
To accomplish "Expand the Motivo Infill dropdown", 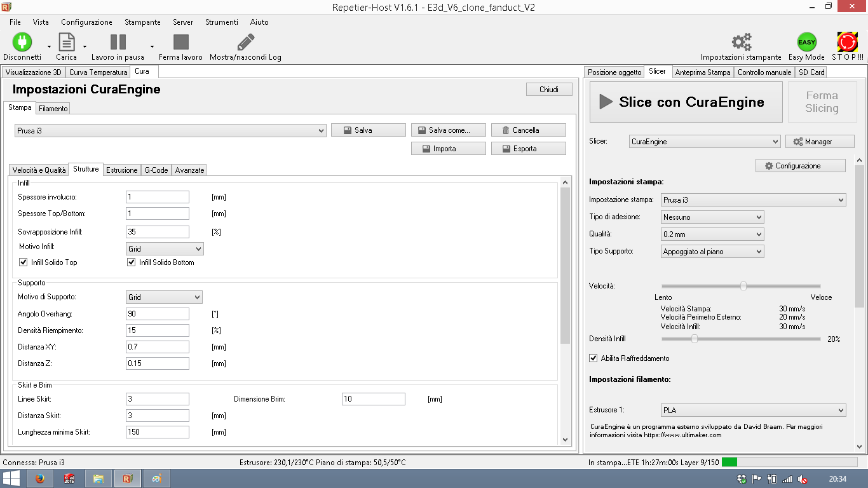I will pos(165,249).
